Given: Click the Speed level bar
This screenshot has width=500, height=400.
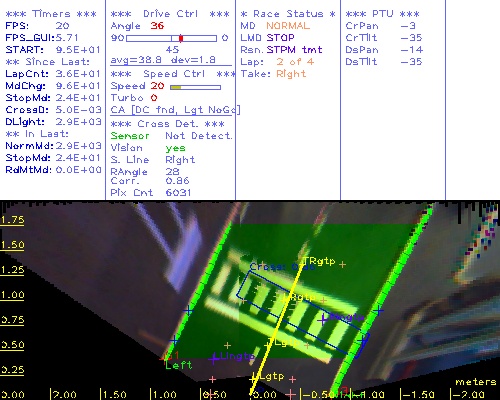Looking at the screenshot, I should [x=195, y=87].
